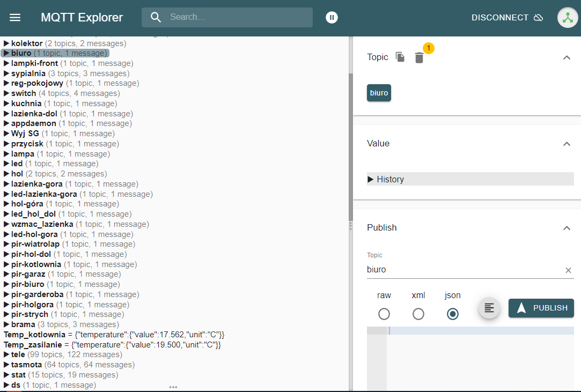Select the Temp_zasilanie value row
Image resolution: width=581 pixels, height=392 pixels.
(112, 345)
